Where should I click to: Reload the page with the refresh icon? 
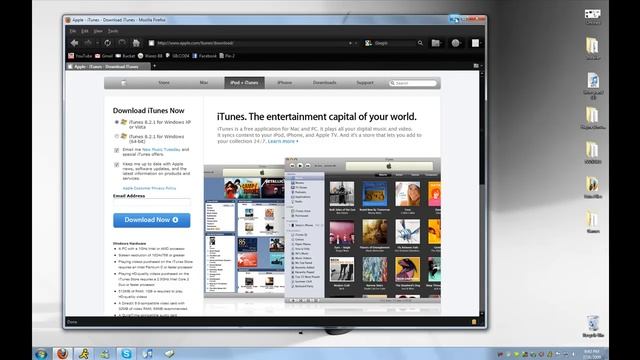click(x=107, y=43)
